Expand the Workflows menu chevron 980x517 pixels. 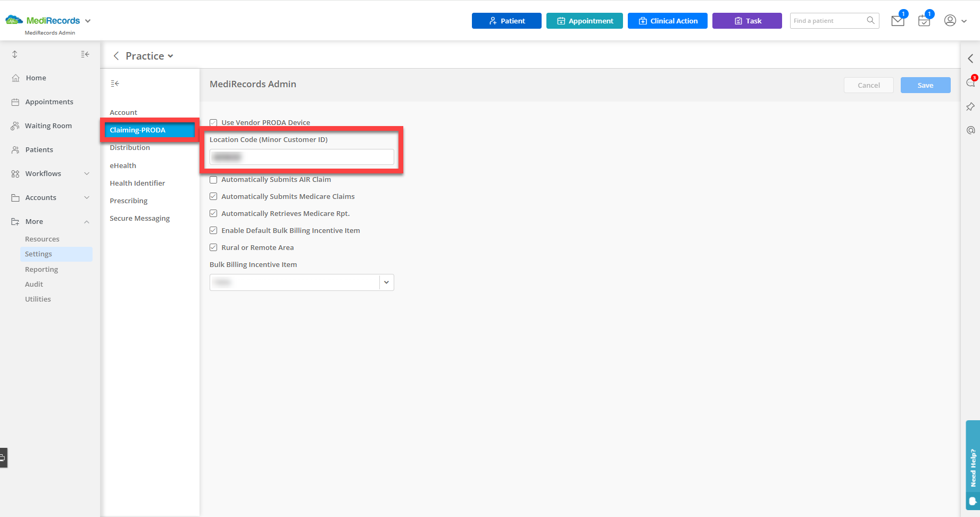click(87, 173)
